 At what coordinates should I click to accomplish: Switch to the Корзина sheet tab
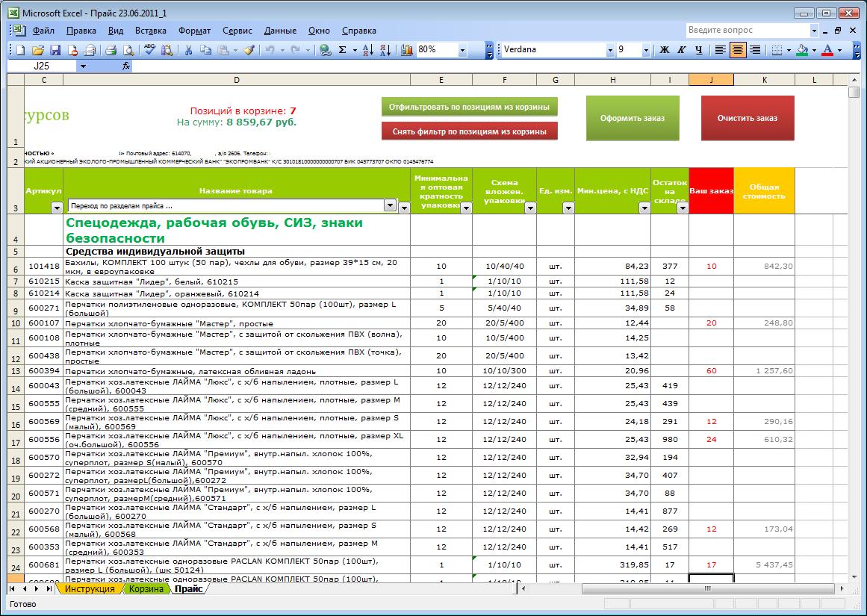pos(145,589)
